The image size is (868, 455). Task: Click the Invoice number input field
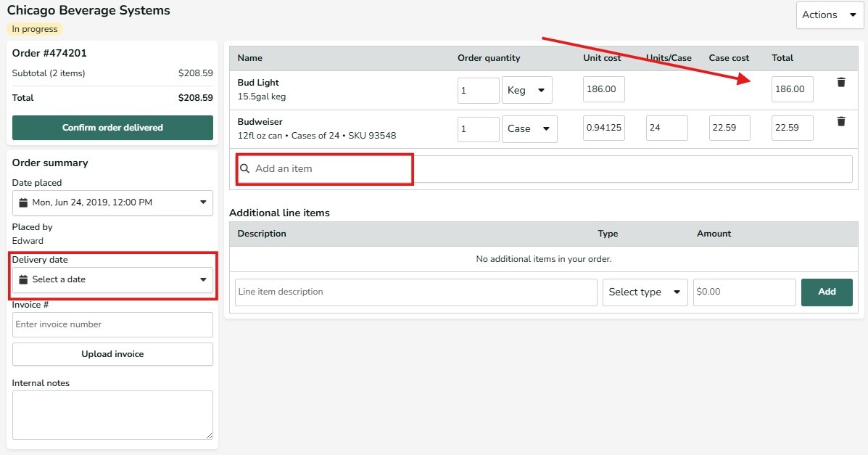112,324
